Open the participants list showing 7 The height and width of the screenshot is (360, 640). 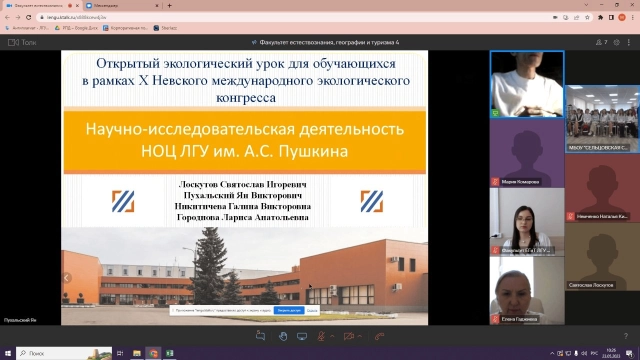pyautogui.click(x=601, y=42)
